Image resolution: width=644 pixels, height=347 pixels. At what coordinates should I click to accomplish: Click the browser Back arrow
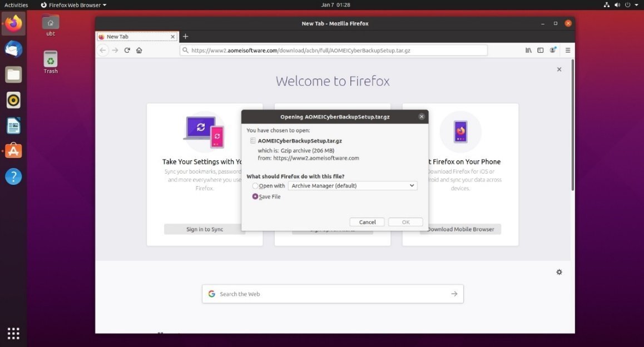coord(103,50)
